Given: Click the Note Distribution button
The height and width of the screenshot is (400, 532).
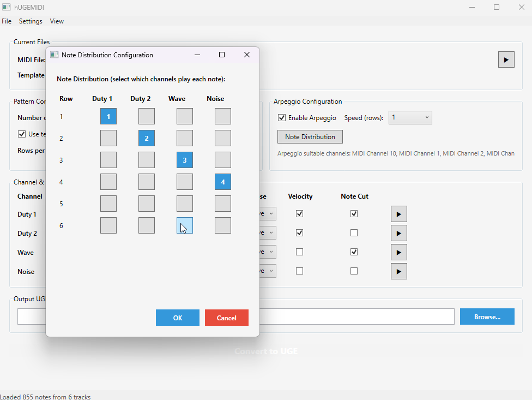Looking at the screenshot, I should click(310, 137).
